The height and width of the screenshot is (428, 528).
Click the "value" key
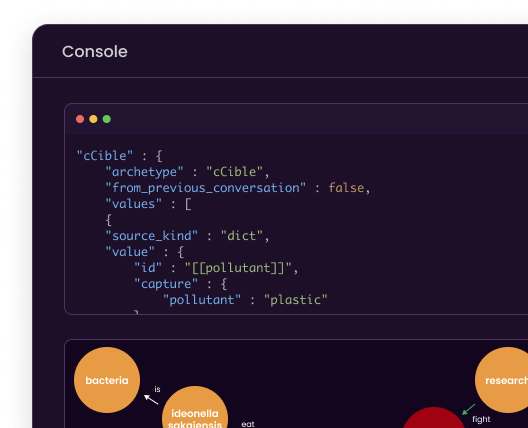[130, 252]
